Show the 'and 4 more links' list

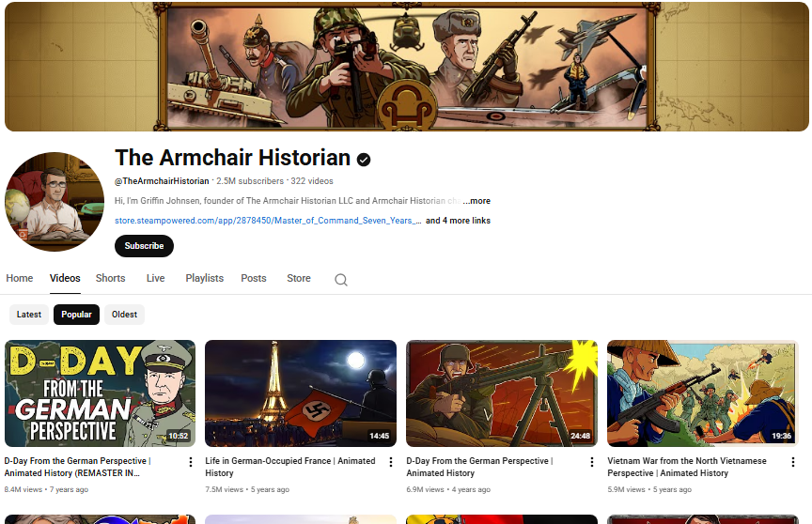coord(458,221)
